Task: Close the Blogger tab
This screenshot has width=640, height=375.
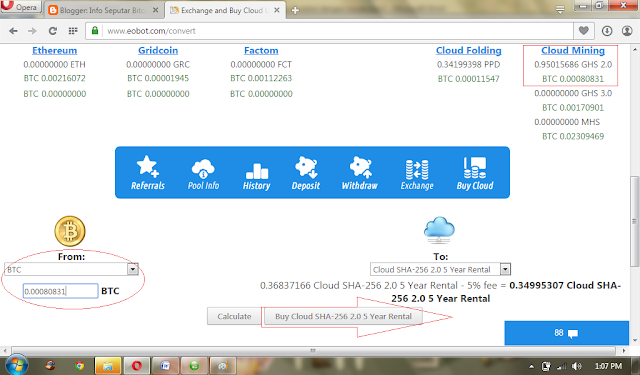Action: (156, 10)
